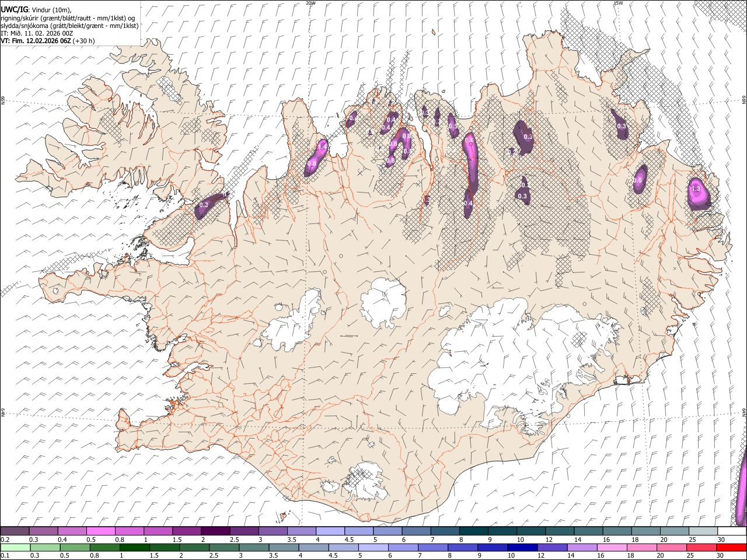Select the 3–3.5 violet upper scale swatch
This screenshot has height=560, width=747.
(x=273, y=531)
